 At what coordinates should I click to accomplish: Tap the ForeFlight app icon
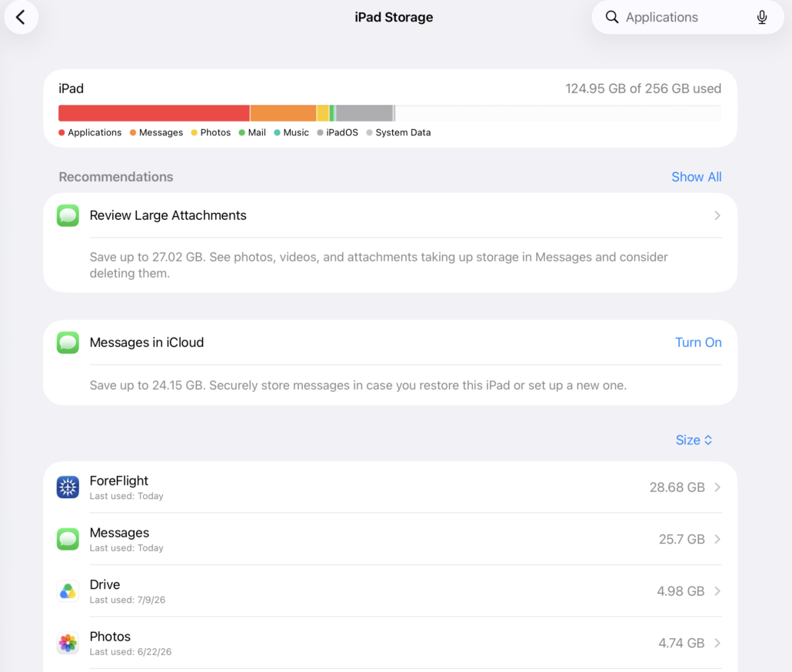pos(68,487)
